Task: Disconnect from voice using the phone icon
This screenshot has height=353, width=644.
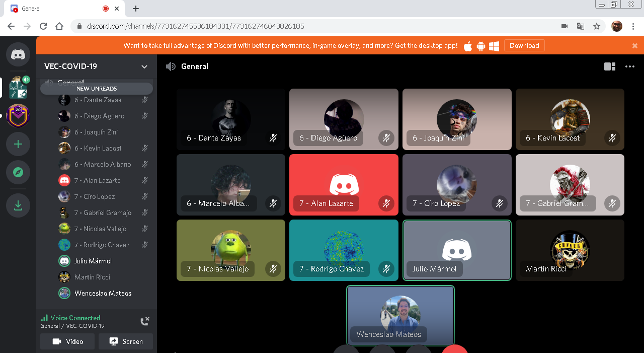Action: click(144, 321)
